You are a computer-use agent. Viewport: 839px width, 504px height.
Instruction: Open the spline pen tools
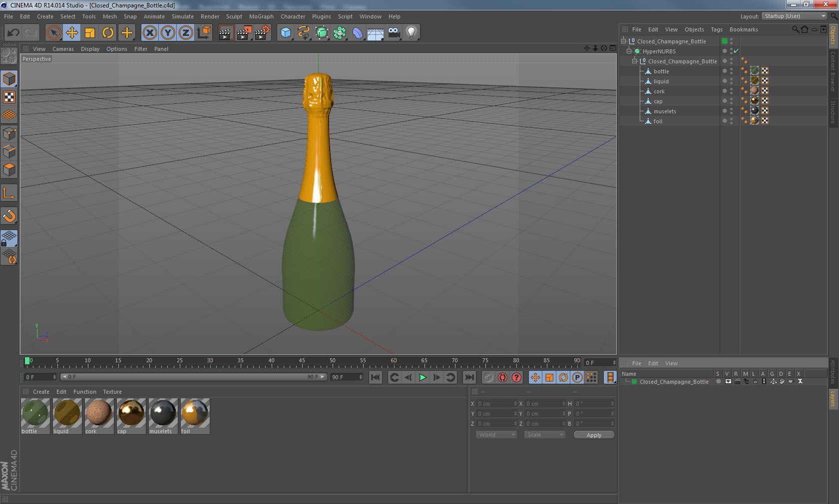(x=304, y=33)
